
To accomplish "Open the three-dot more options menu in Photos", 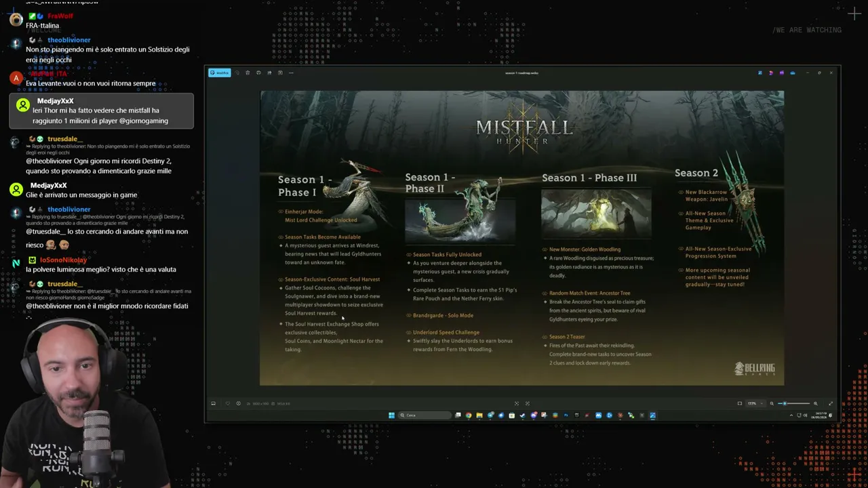I will tap(291, 73).
